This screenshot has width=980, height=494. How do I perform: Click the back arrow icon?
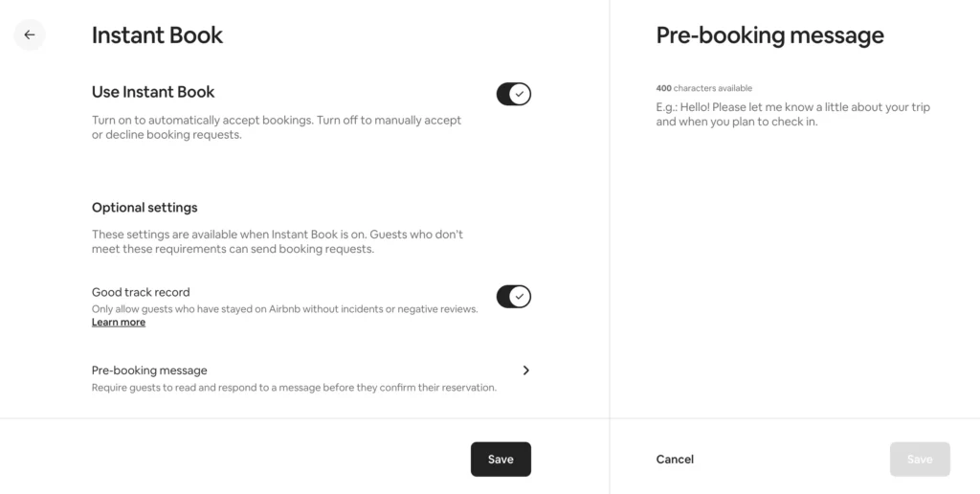[x=30, y=35]
